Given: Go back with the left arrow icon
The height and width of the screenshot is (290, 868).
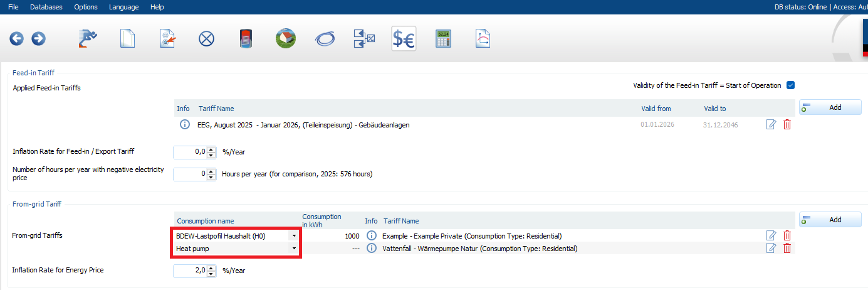Looking at the screenshot, I should pyautogui.click(x=16, y=39).
